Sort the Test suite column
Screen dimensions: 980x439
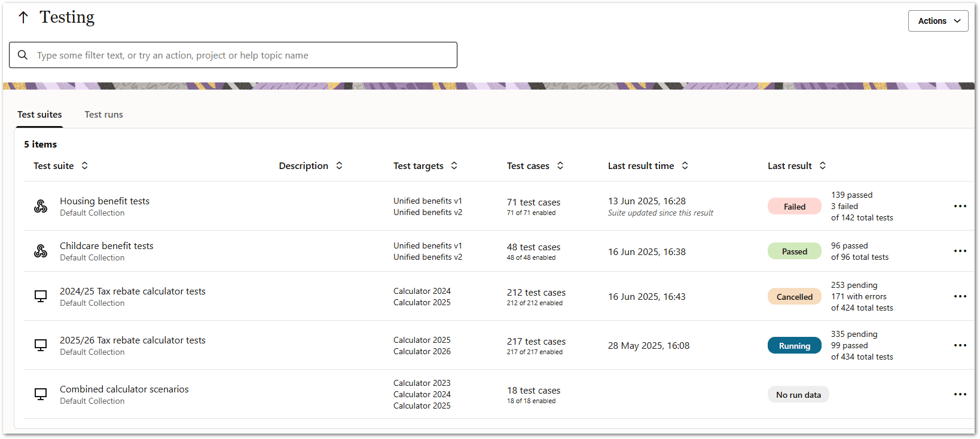(x=84, y=165)
